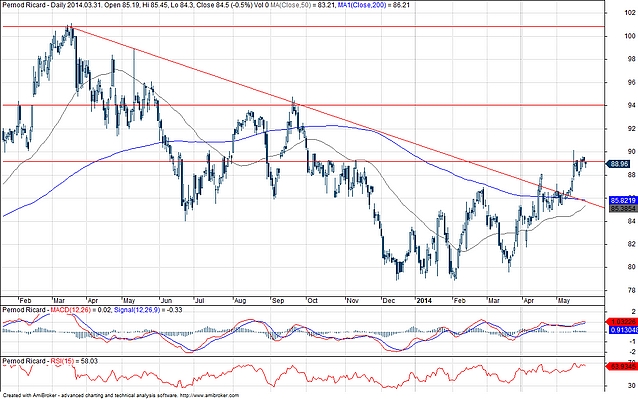Click the 2014 year marker on time axis
Viewport: 638px width, 399px height.
(424, 301)
